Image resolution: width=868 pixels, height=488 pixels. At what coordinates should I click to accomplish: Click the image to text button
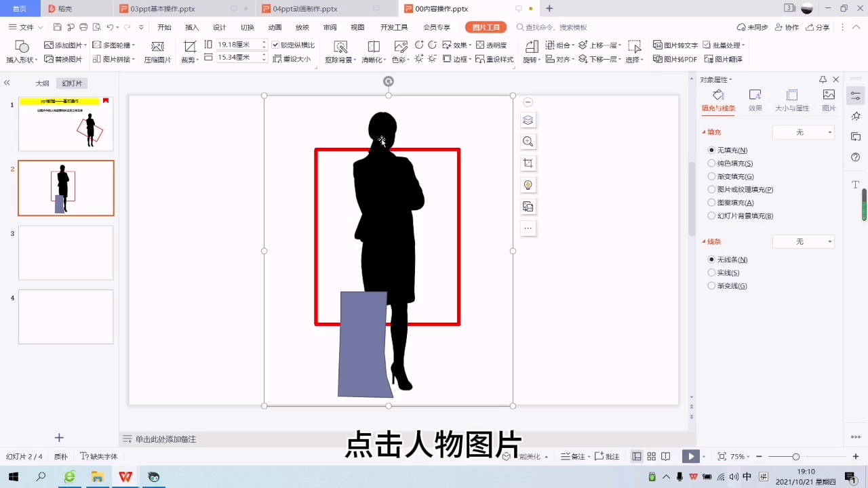pyautogui.click(x=675, y=45)
